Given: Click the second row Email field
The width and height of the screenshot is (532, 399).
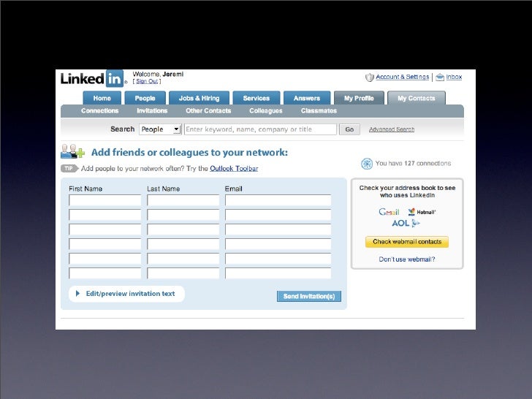Looking at the screenshot, I should point(278,215).
